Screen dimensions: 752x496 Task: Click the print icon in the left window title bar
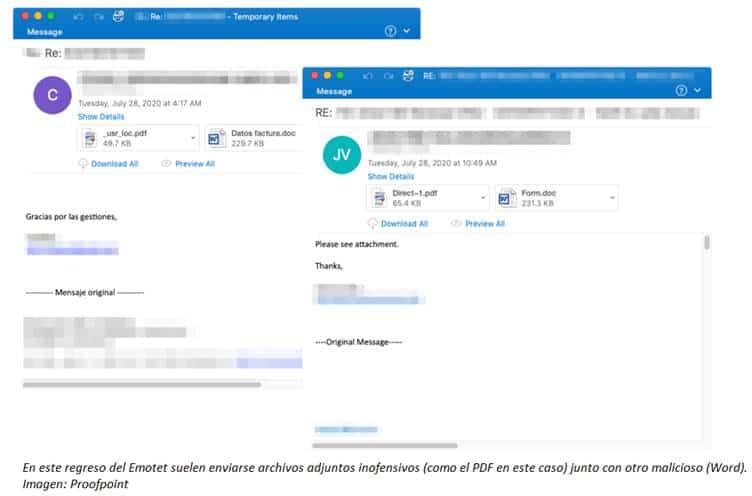(x=118, y=17)
